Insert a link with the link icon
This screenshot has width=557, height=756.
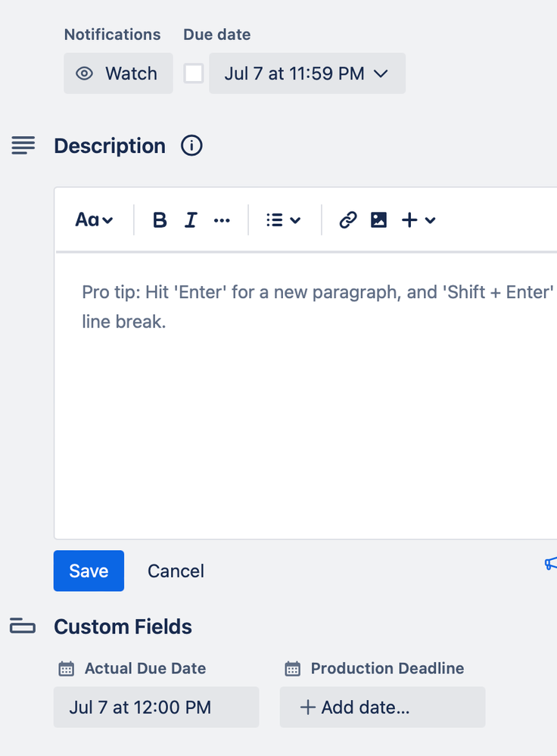tap(347, 220)
